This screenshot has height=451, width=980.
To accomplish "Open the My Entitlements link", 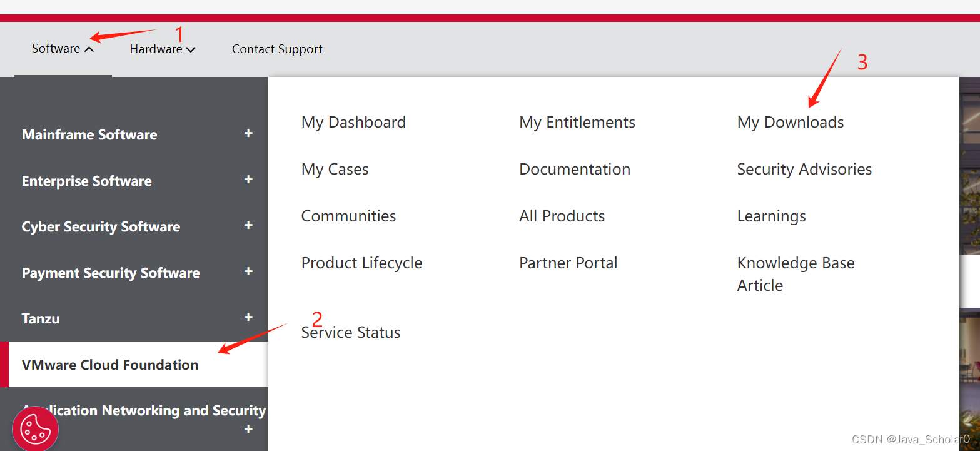I will click(577, 122).
